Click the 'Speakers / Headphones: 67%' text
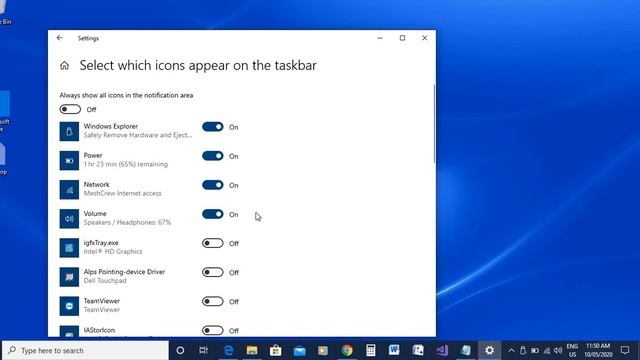This screenshot has height=360, width=640. [x=127, y=222]
